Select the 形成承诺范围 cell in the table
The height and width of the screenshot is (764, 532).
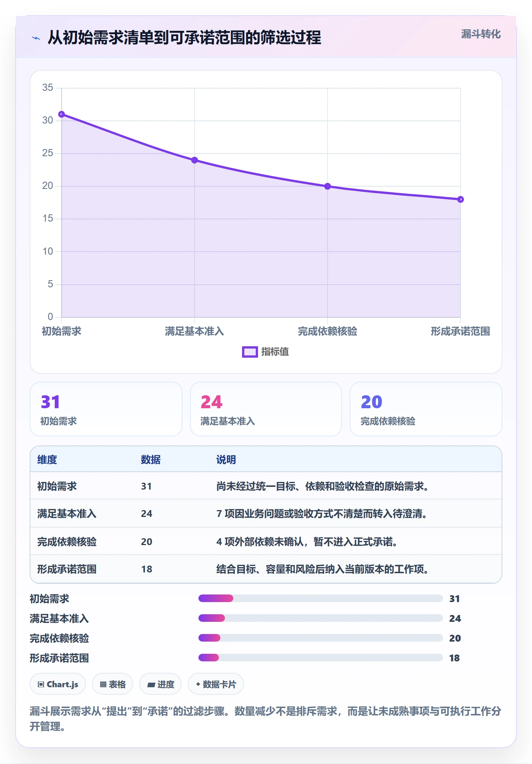point(67,569)
